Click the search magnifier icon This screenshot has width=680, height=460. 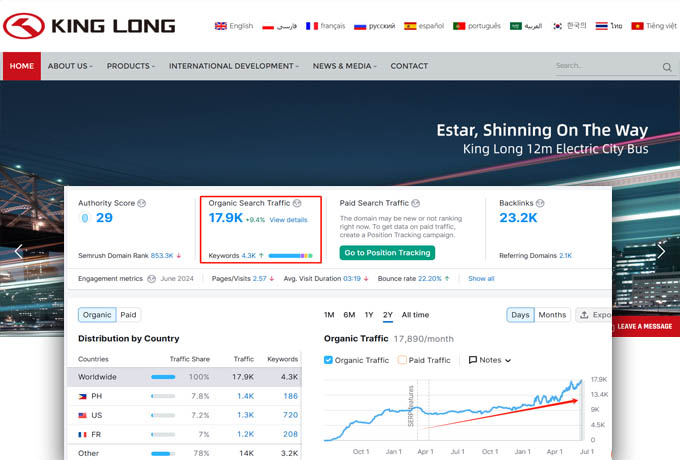pyautogui.click(x=667, y=67)
